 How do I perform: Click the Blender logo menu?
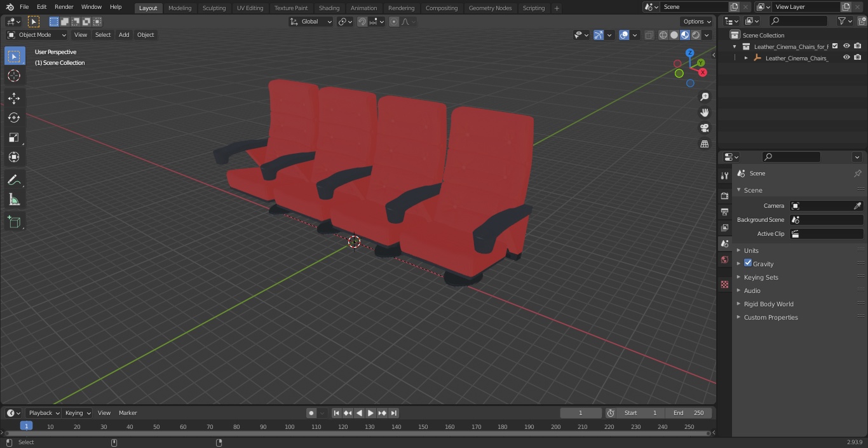10,7
